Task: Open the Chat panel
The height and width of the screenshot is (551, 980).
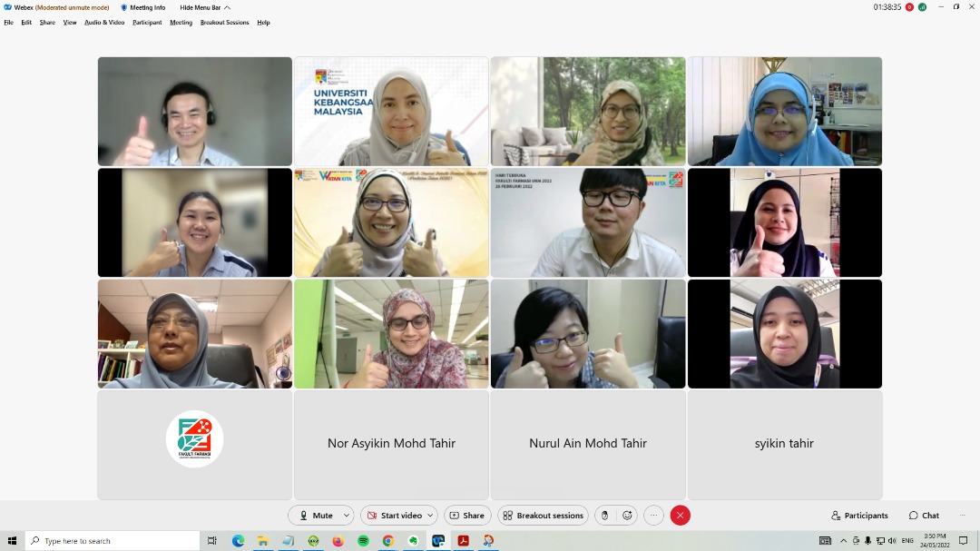Action: [924, 516]
